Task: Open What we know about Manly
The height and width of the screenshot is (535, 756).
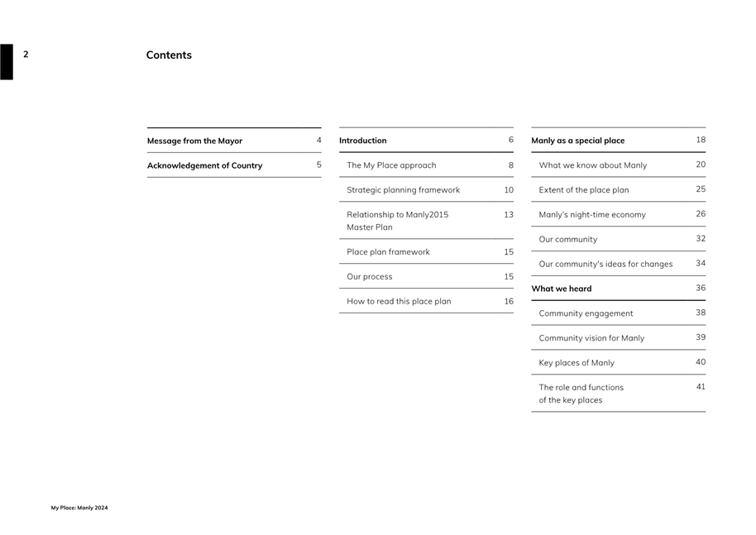Action: (592, 165)
